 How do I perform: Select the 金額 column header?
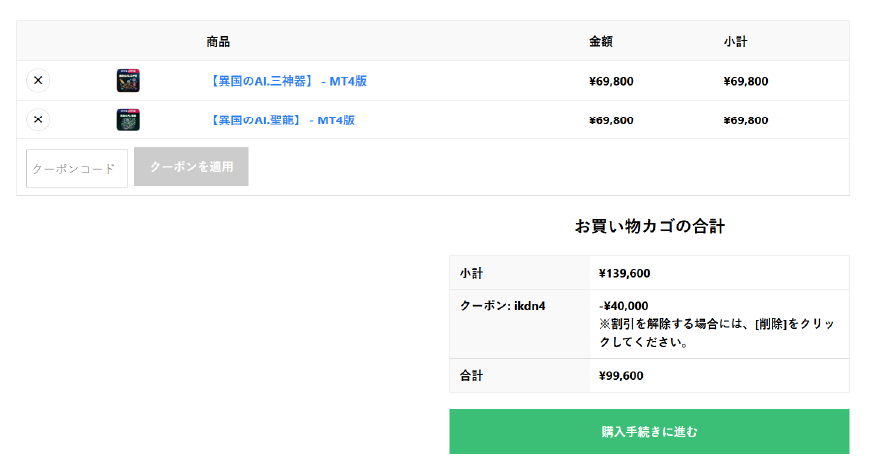[x=601, y=42]
